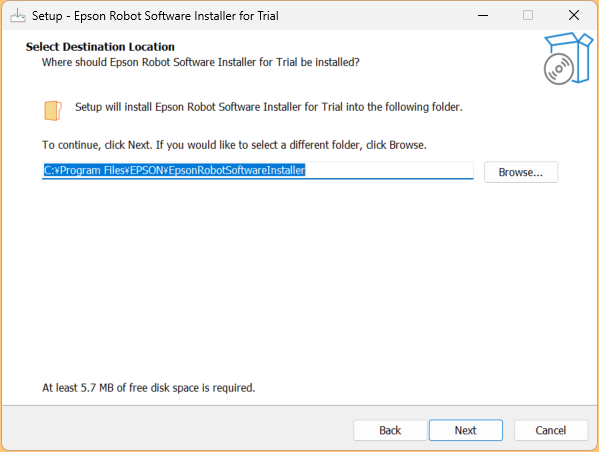Open Browse... to choose a different folder
The width and height of the screenshot is (599, 452).
coord(521,172)
